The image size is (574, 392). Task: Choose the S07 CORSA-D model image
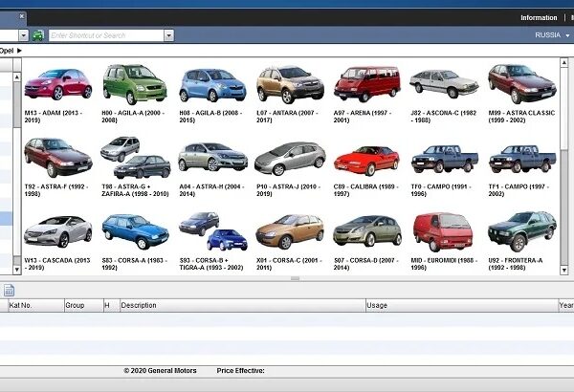367,231
